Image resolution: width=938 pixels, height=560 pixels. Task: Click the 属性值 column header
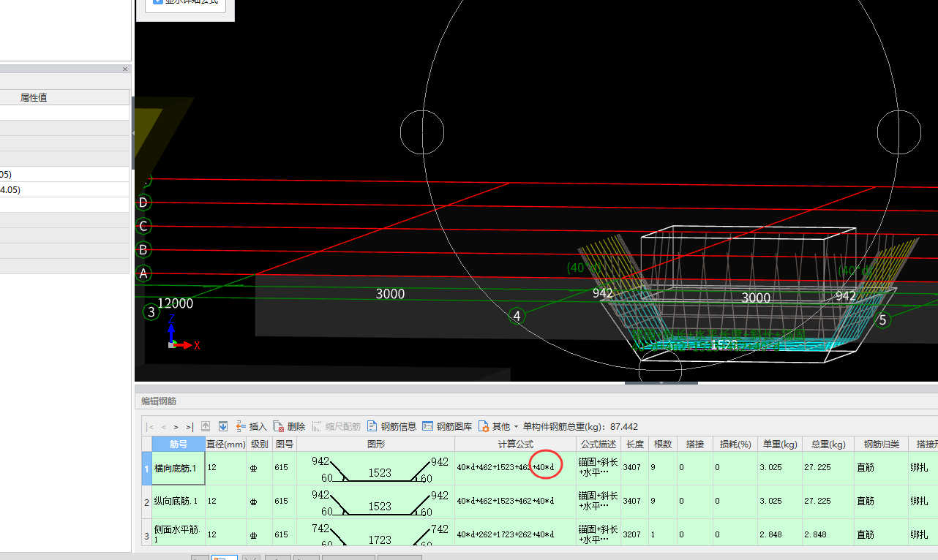34,97
